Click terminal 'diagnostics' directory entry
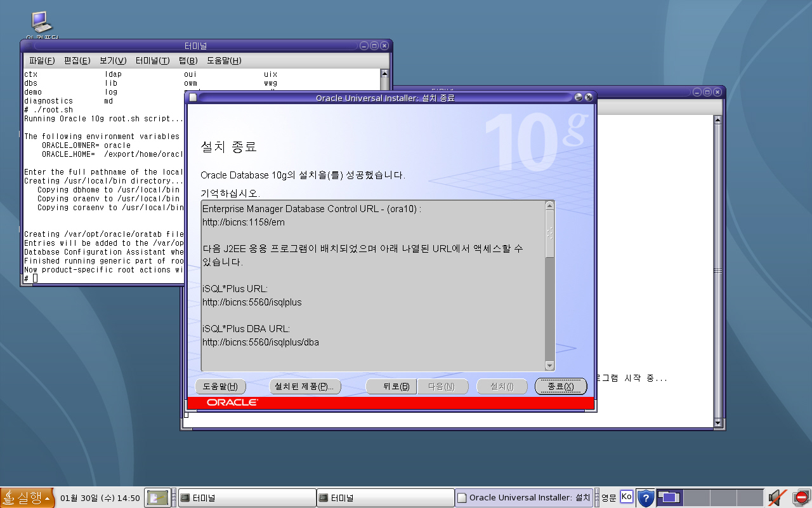 tap(49, 101)
